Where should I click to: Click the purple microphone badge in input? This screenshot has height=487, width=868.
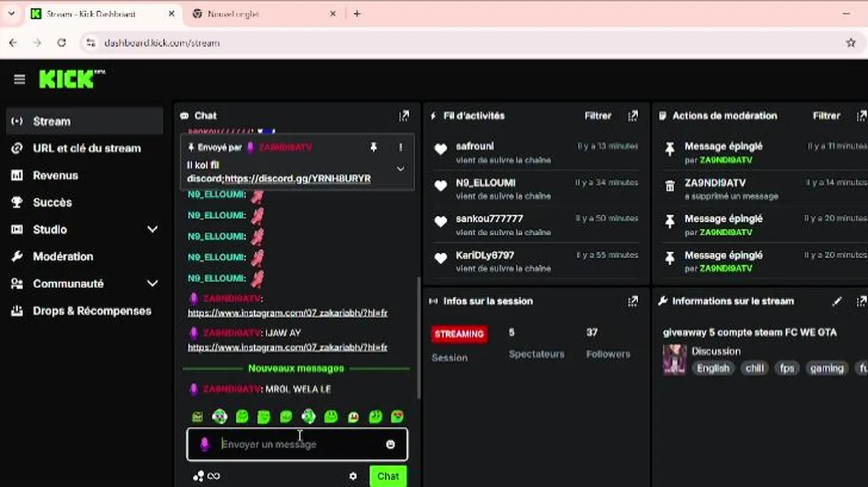tap(204, 444)
